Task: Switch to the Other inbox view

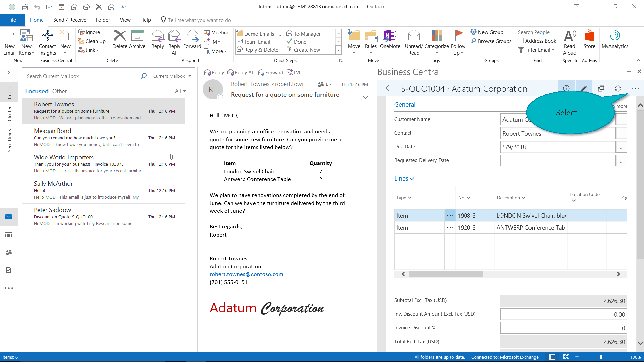Action: (59, 91)
